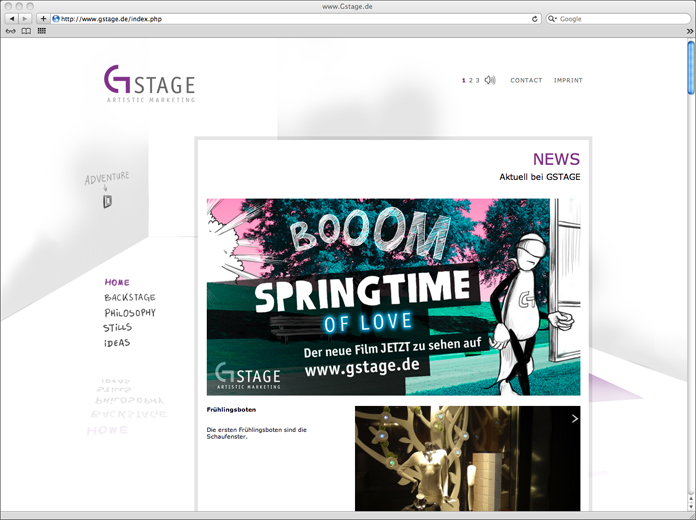Click the shop window mannequin photo

point(467,458)
